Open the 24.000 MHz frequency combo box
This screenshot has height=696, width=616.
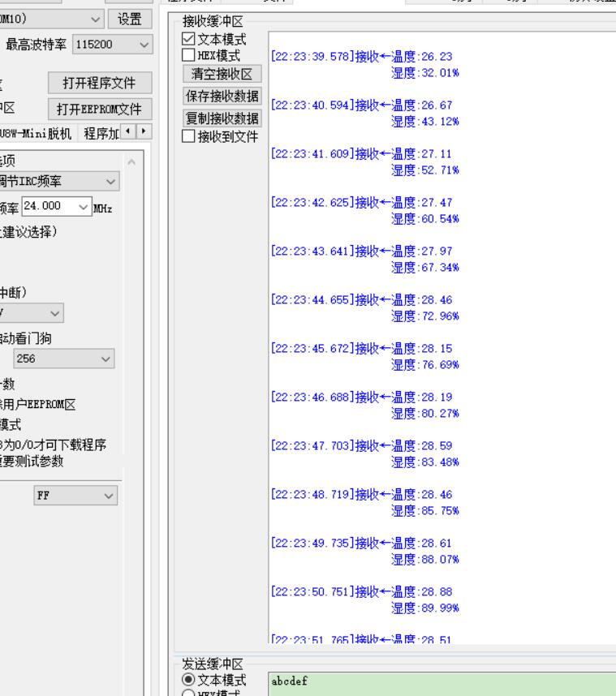57,206
